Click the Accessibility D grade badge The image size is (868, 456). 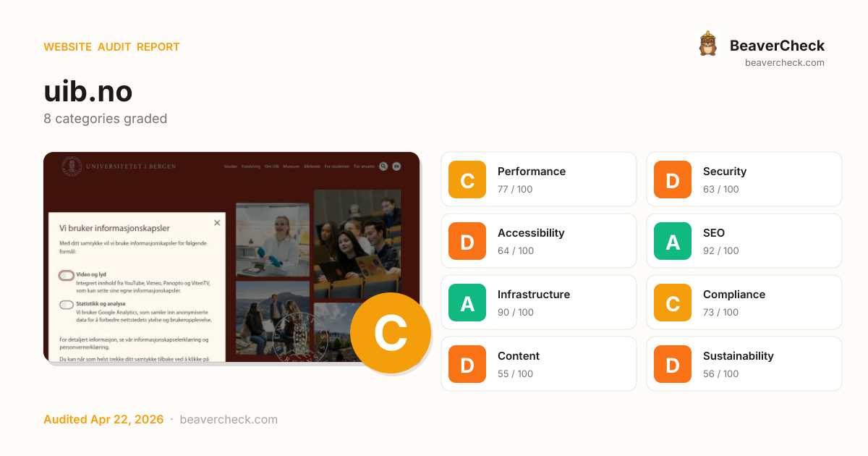pos(467,241)
